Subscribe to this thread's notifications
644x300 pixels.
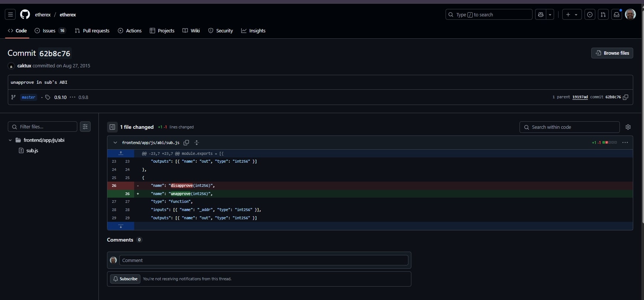tap(125, 279)
